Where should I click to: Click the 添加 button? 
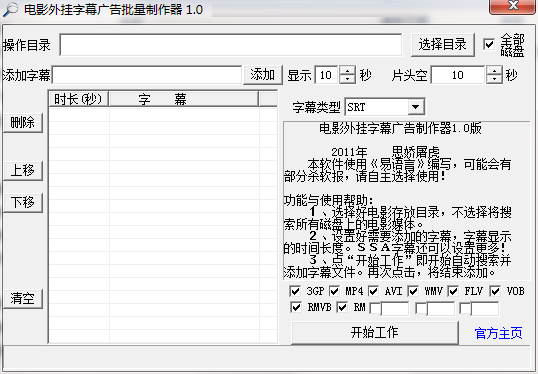[263, 74]
